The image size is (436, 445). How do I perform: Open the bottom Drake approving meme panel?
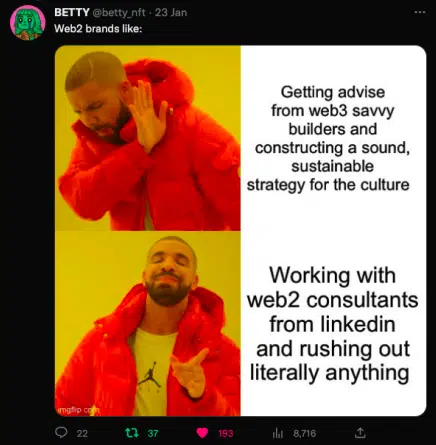(148, 323)
